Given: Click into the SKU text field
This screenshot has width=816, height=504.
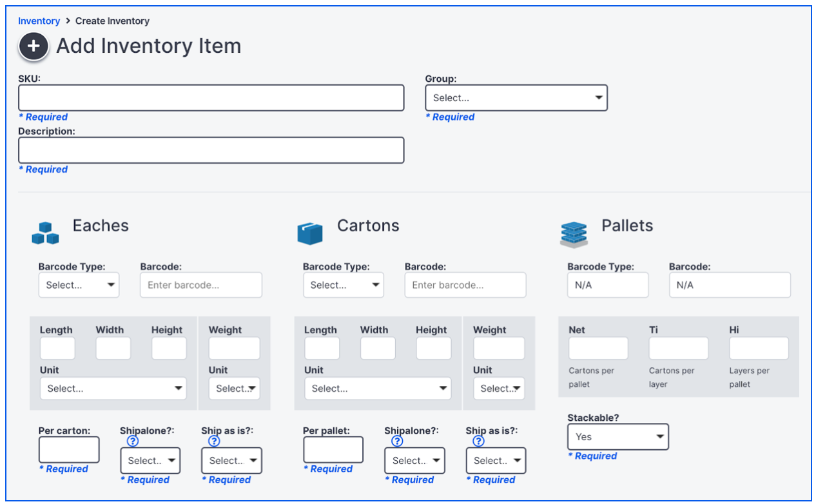Looking at the screenshot, I should tap(211, 97).
